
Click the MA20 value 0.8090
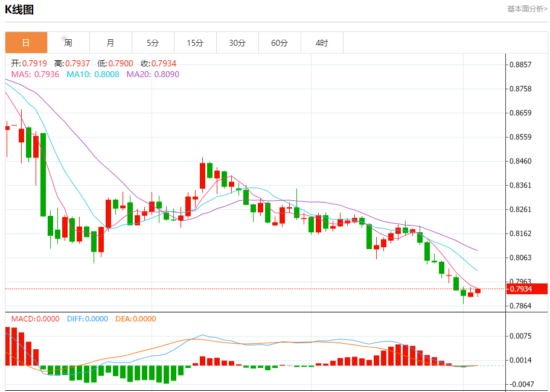(167, 74)
